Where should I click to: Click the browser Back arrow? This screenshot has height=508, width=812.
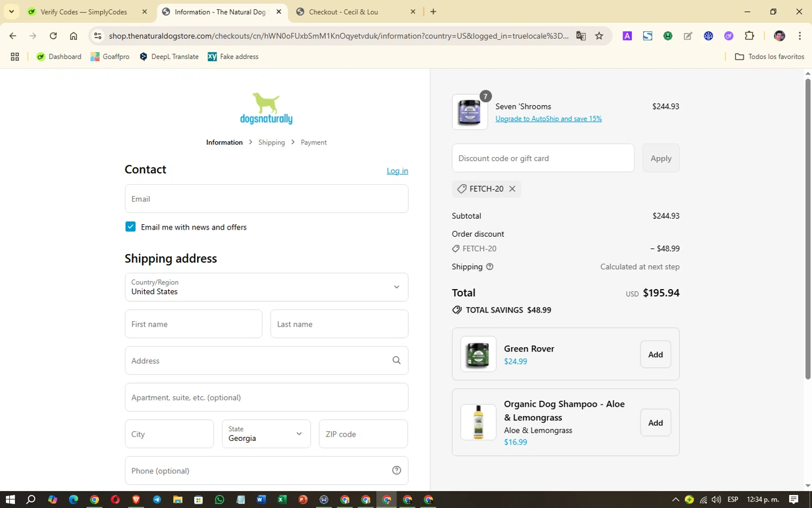pyautogui.click(x=12, y=36)
